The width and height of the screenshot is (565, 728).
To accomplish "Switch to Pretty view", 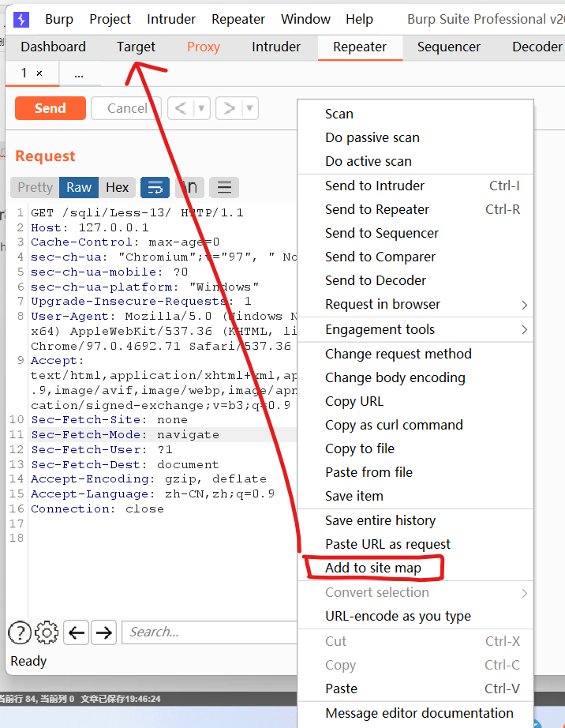I will (35, 187).
